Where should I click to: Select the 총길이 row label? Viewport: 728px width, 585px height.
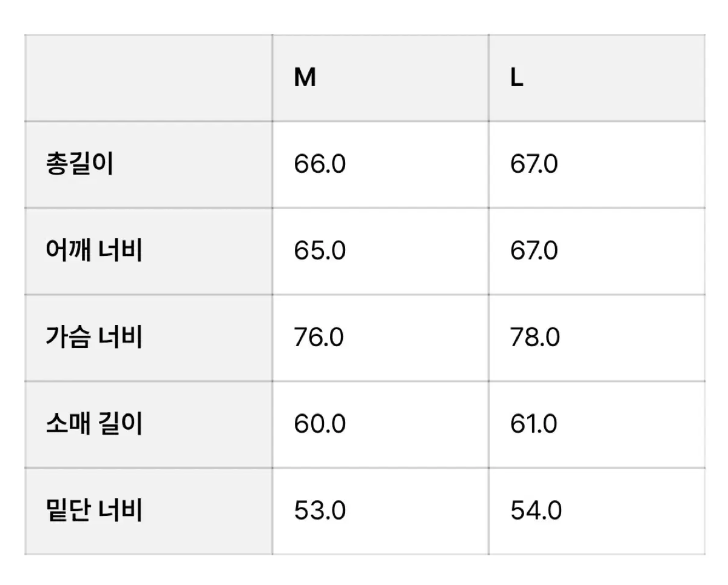(79, 165)
